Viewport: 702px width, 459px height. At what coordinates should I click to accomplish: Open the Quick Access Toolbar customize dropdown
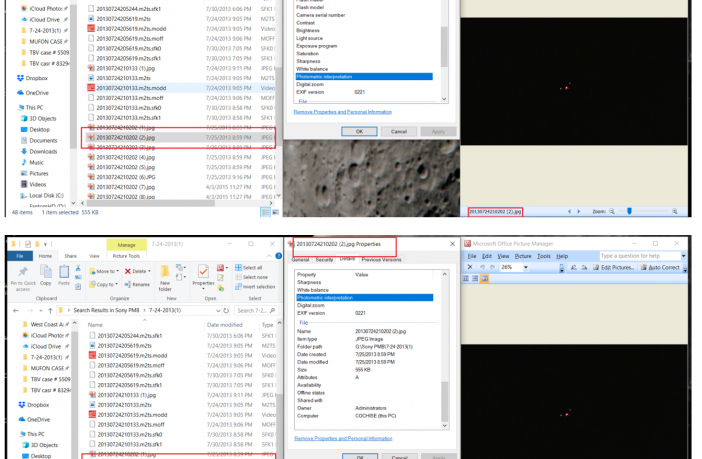click(45, 245)
